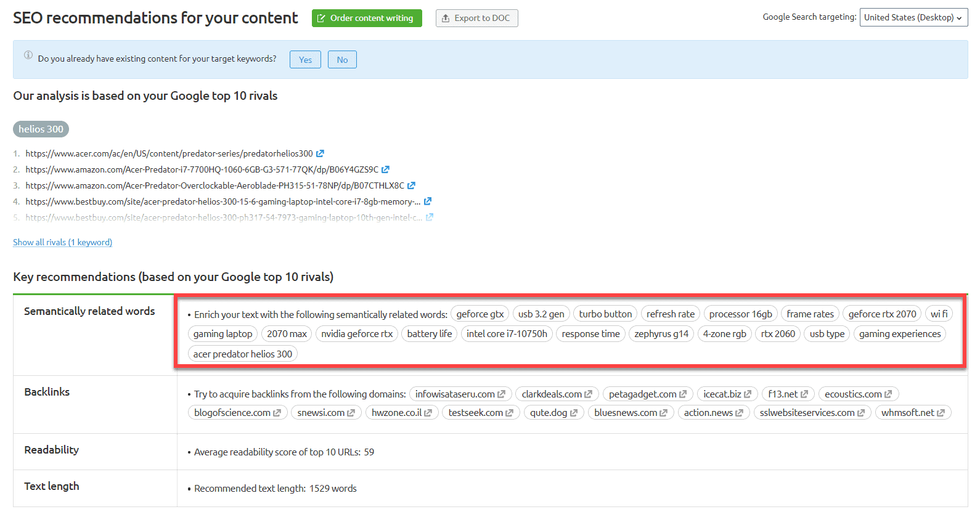Click recommended text length 1529 words
The image size is (980, 525).
[x=333, y=489]
